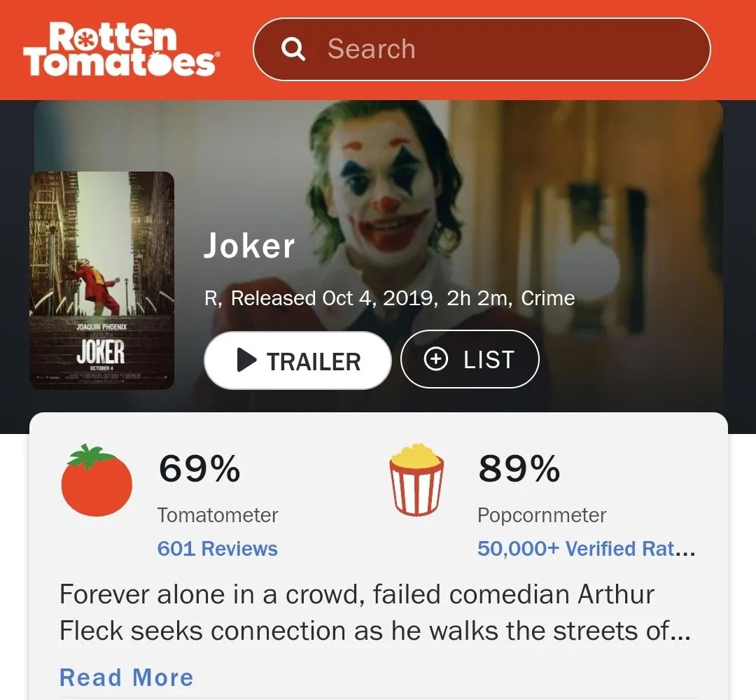Image resolution: width=756 pixels, height=700 pixels.
Task: Click the Tomatometer label
Action: click(x=218, y=515)
